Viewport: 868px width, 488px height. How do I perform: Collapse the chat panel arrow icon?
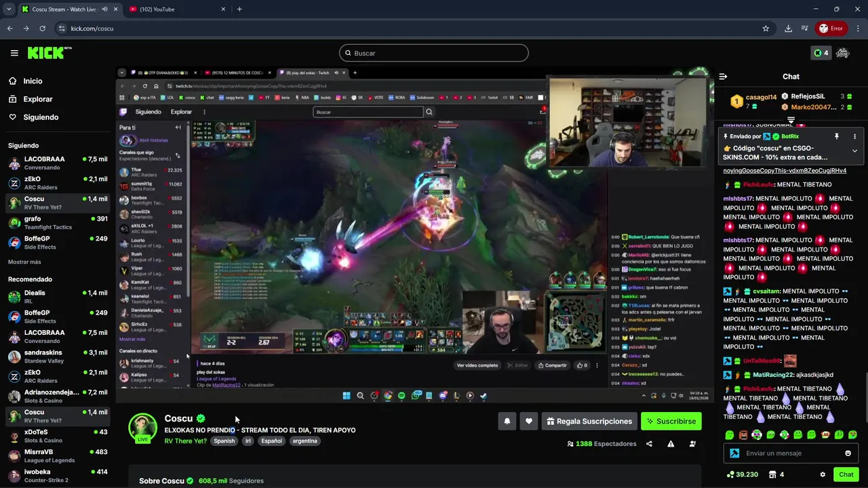[723, 77]
